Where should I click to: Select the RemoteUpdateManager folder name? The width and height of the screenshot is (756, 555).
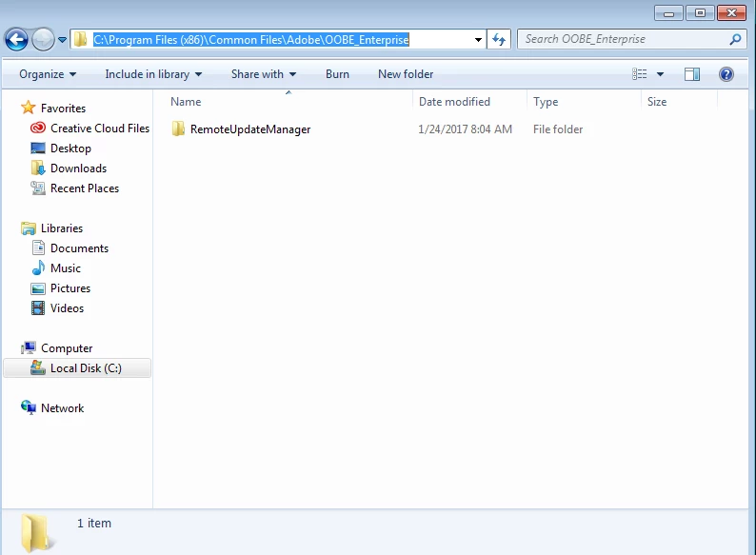pyautogui.click(x=250, y=129)
